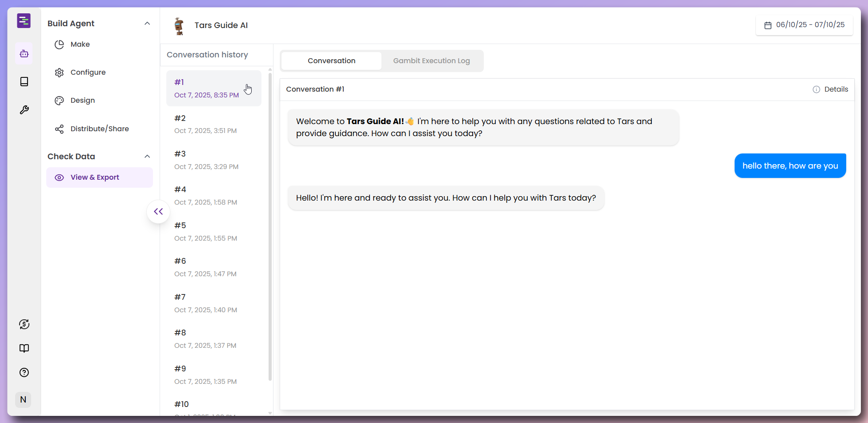Click the Build Agent heading text
This screenshot has width=868, height=423.
point(71,24)
